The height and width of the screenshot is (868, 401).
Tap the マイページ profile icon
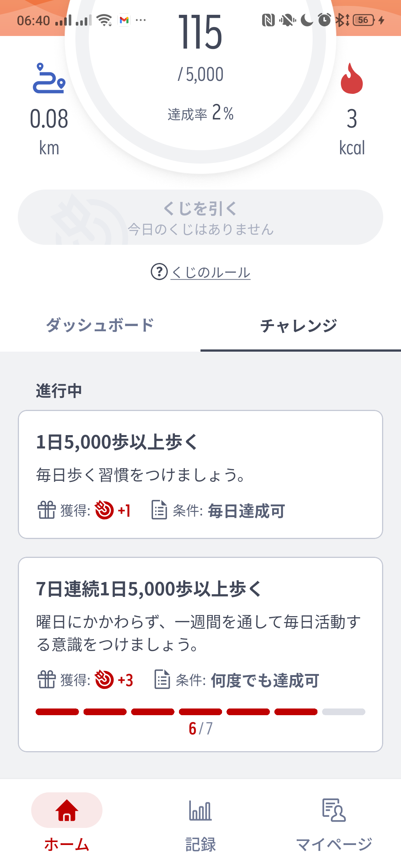(x=334, y=810)
